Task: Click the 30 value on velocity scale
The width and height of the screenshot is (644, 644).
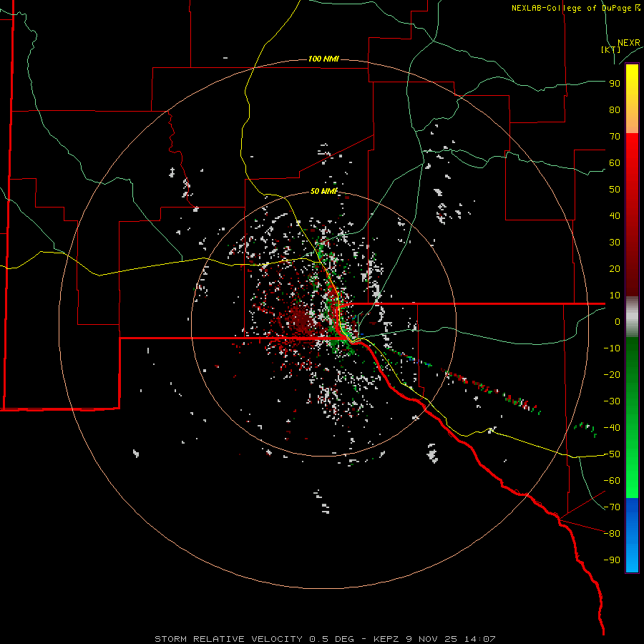Action: (615, 243)
